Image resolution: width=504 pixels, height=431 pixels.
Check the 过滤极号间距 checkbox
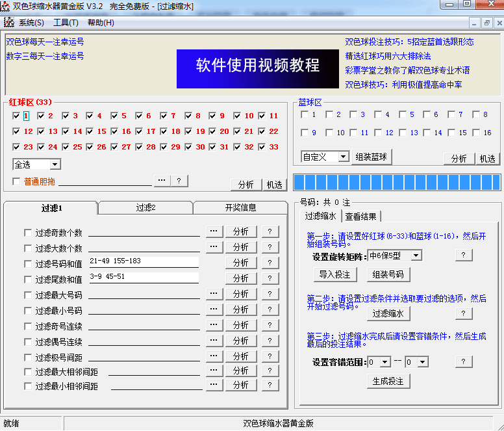tap(28, 358)
